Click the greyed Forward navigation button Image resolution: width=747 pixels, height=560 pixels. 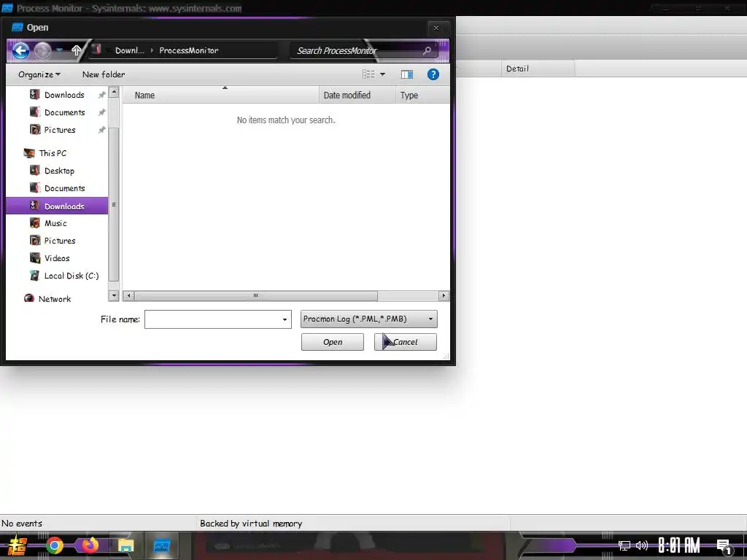[x=43, y=50]
